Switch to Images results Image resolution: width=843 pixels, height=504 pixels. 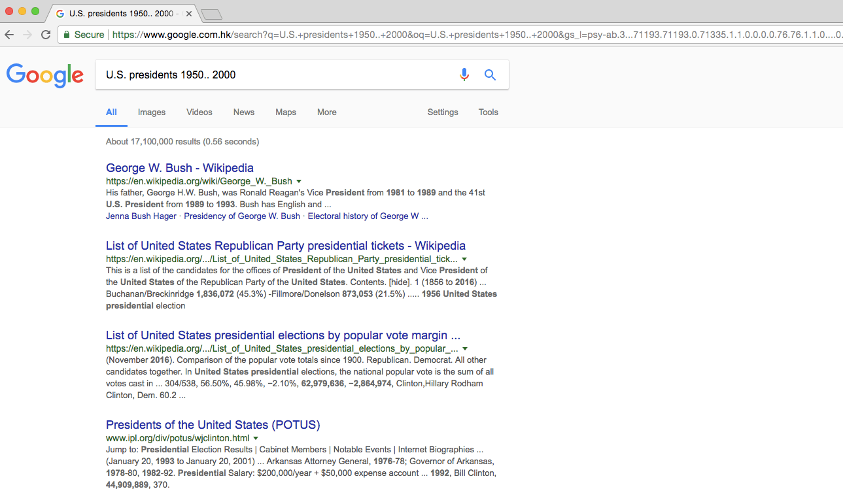tap(152, 112)
